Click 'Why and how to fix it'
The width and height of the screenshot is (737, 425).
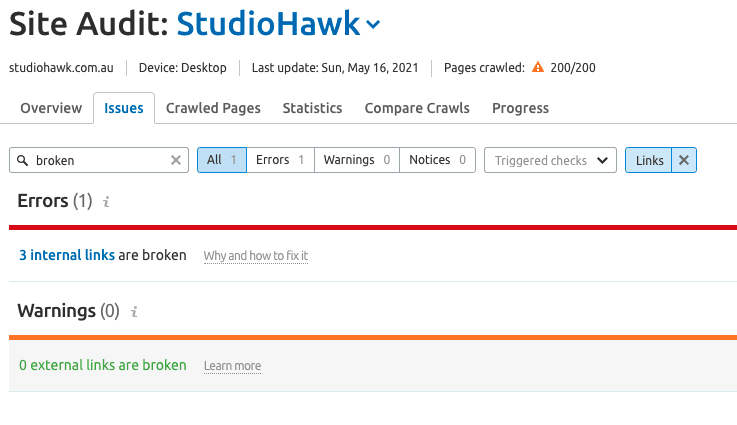click(x=256, y=256)
